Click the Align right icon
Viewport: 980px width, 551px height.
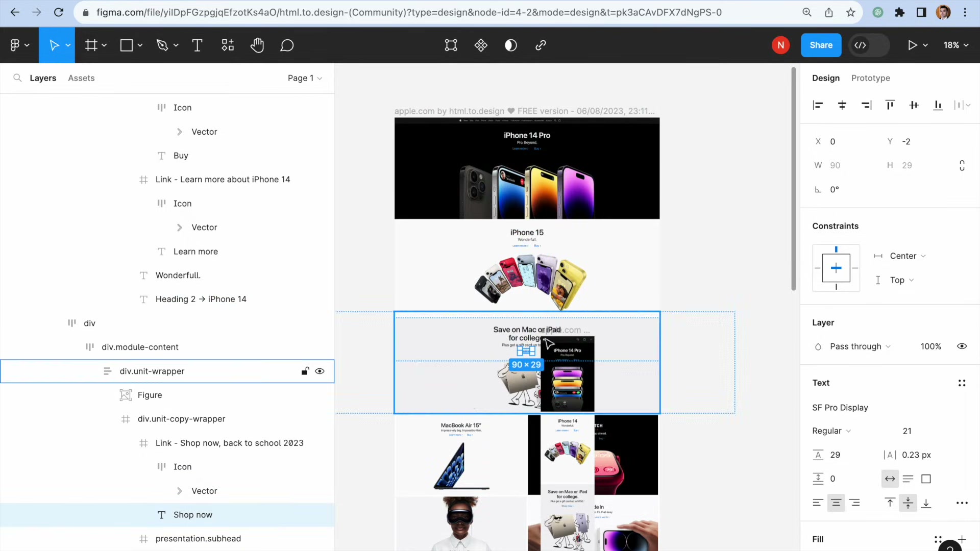[866, 105]
